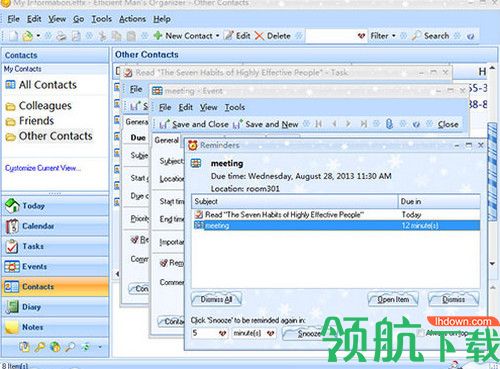The width and height of the screenshot is (500, 369).
Task: Click the Open Item button
Action: tap(393, 299)
